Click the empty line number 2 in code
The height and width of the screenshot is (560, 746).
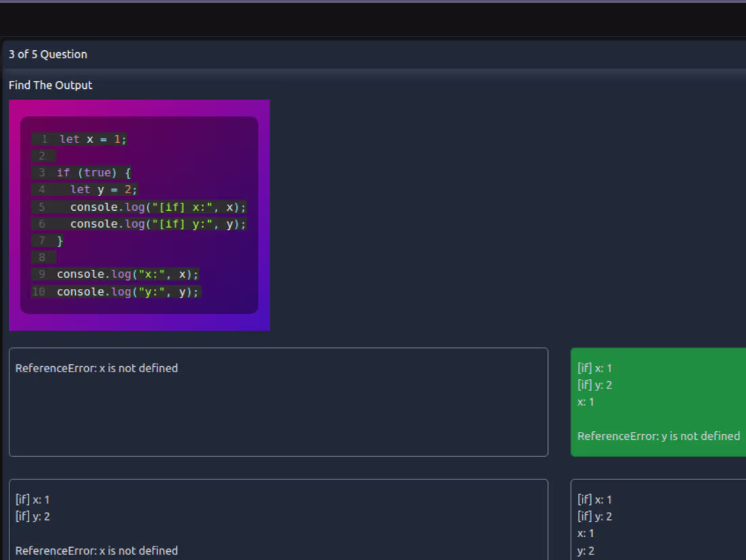[42, 156]
